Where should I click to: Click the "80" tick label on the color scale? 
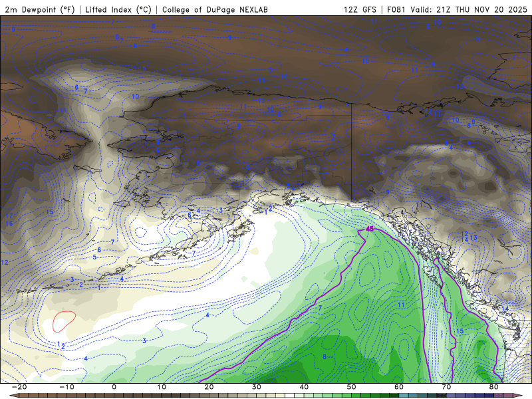tap(494, 387)
